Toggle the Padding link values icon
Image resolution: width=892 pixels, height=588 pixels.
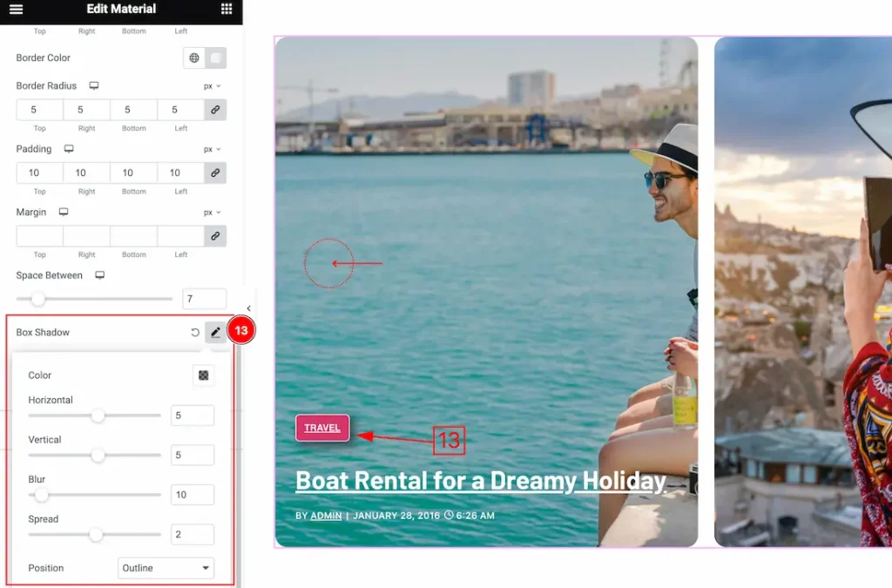pos(215,172)
